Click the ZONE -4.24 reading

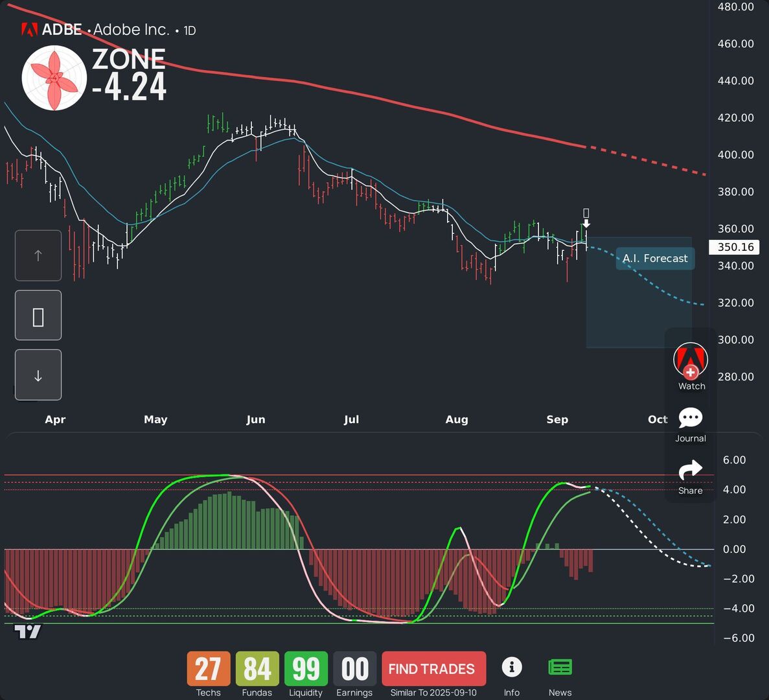click(x=129, y=75)
